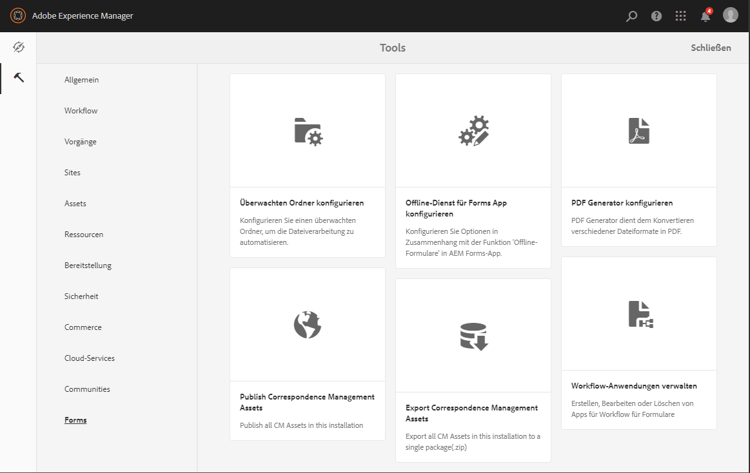Screen dimensions: 750x473
Task: Click the watched folder gear icon
Action: (309, 132)
